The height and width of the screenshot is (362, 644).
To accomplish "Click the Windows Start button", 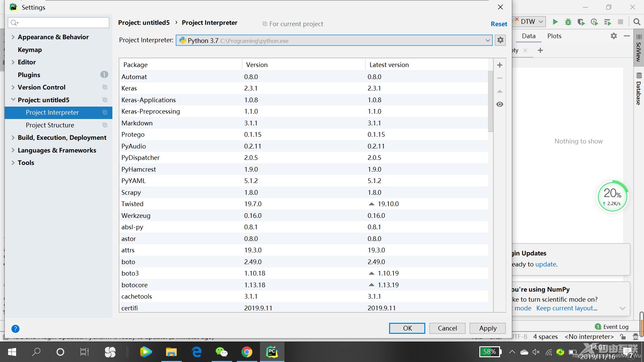I will point(12,352).
